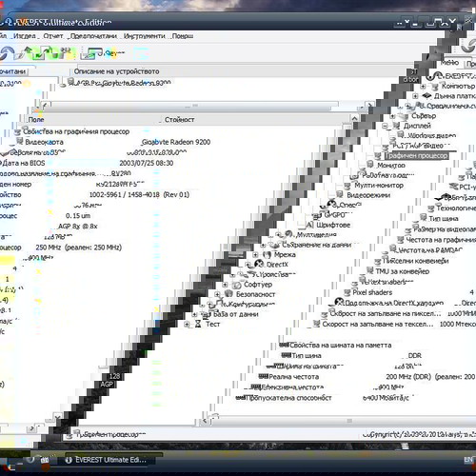476x476 pixels.
Task: Expand the Тест tree node
Action: tap(187, 324)
